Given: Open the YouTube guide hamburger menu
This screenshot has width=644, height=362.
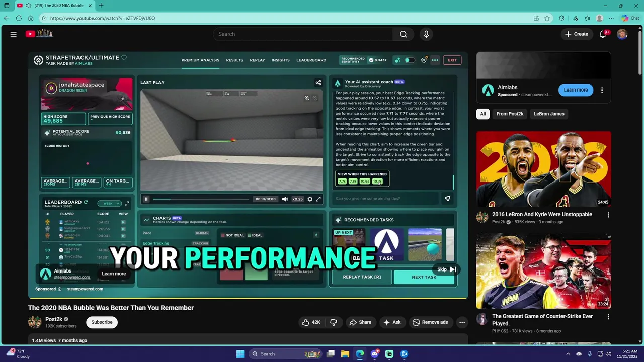Looking at the screenshot, I should click(14, 34).
